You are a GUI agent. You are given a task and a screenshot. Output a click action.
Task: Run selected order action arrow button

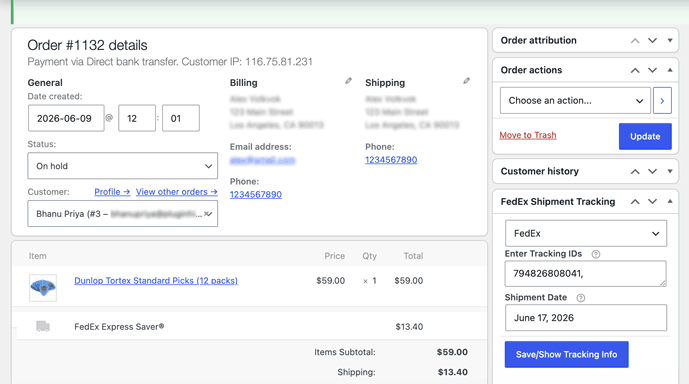pos(662,101)
